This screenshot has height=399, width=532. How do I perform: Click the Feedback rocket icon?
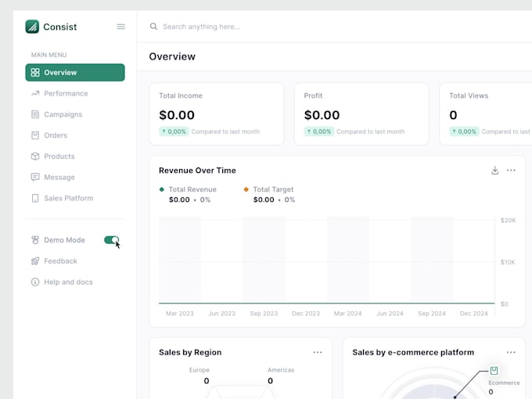click(x=35, y=261)
